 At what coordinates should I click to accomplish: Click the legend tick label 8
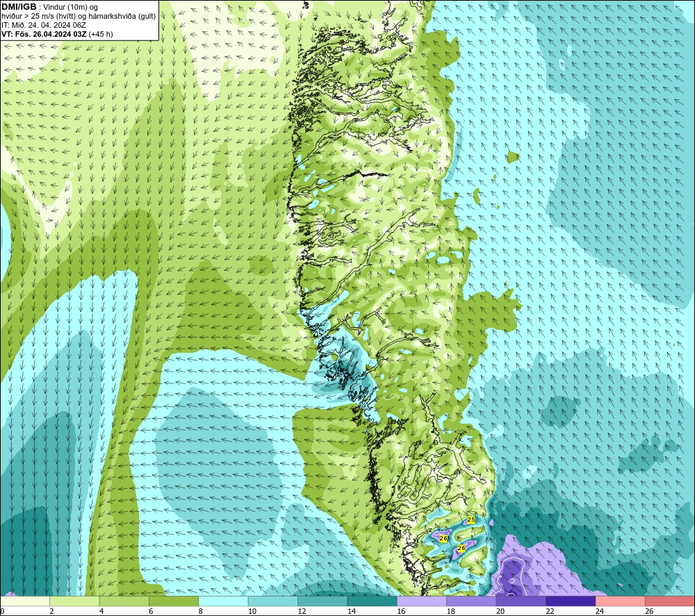(x=201, y=611)
